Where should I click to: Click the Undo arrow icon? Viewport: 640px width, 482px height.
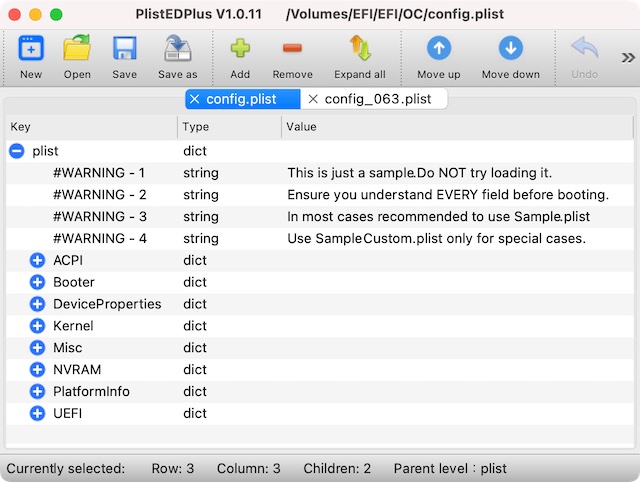(x=584, y=47)
